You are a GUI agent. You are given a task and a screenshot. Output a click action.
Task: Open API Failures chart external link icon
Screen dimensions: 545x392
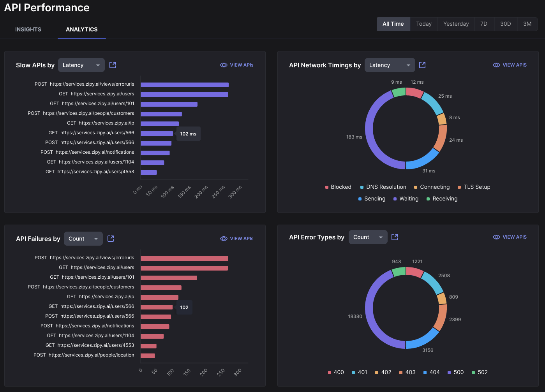point(111,239)
